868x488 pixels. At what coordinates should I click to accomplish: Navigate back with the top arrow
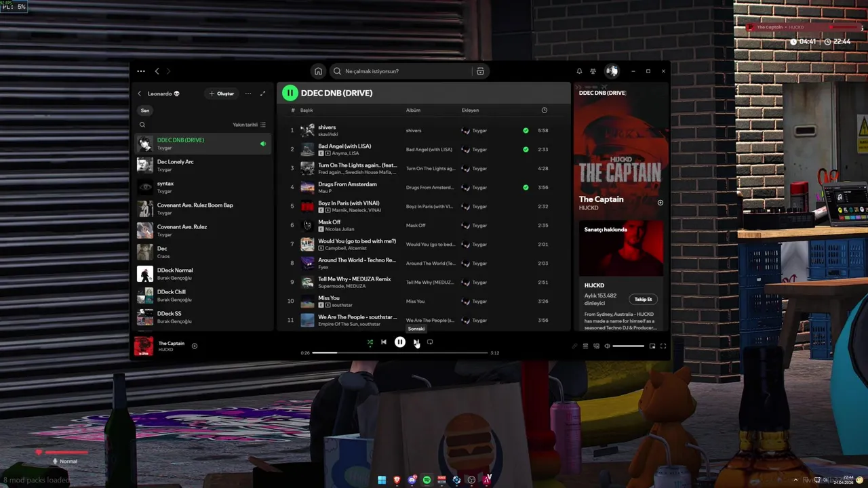coord(157,71)
